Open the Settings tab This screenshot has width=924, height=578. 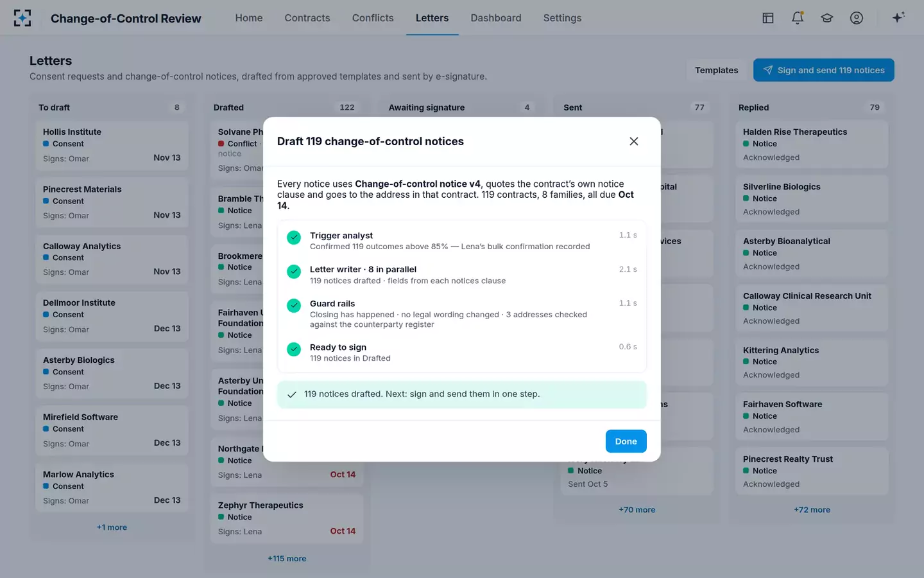(562, 18)
